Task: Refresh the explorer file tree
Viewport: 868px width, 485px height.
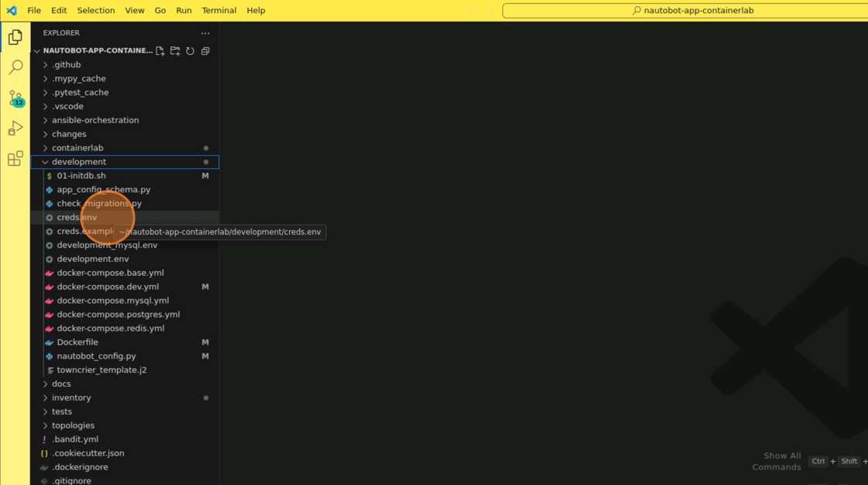Action: click(x=190, y=51)
